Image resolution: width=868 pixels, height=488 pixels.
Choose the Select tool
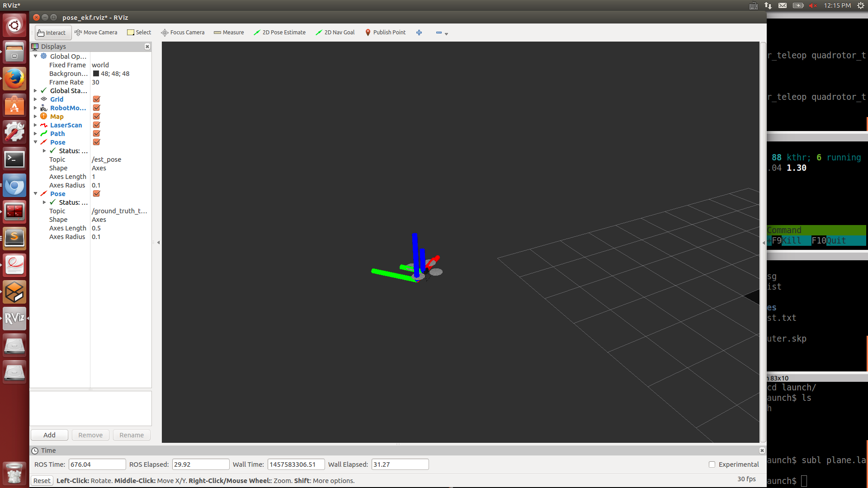(x=139, y=33)
